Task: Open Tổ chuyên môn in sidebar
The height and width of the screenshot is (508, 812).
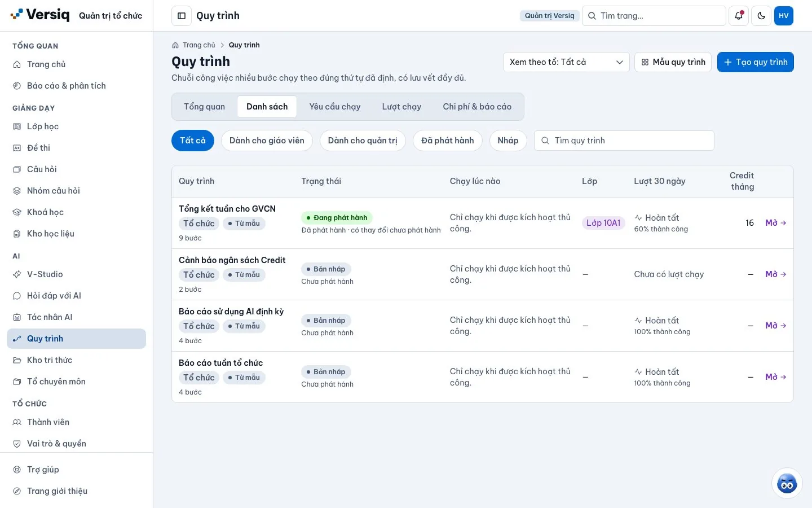Action: pos(76,382)
